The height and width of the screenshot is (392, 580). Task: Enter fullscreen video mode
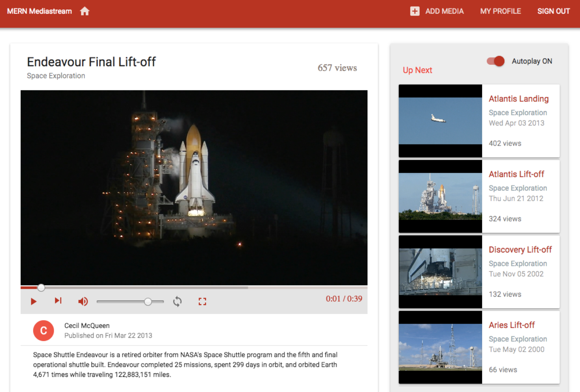[202, 301]
